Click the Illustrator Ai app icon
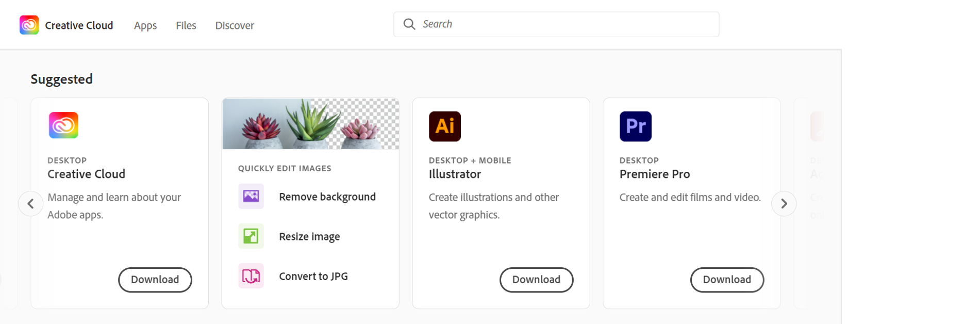The height and width of the screenshot is (324, 980). 445,126
